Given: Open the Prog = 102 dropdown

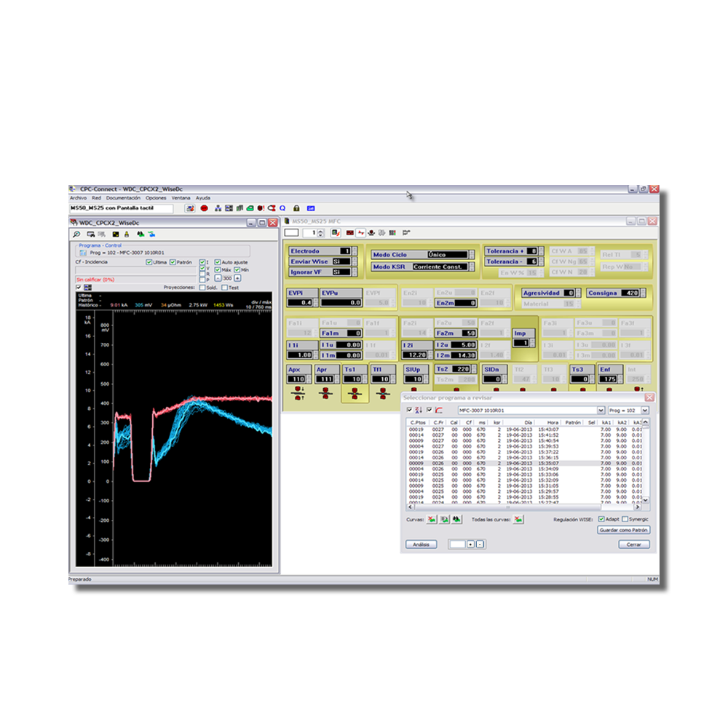Looking at the screenshot, I should click(644, 410).
